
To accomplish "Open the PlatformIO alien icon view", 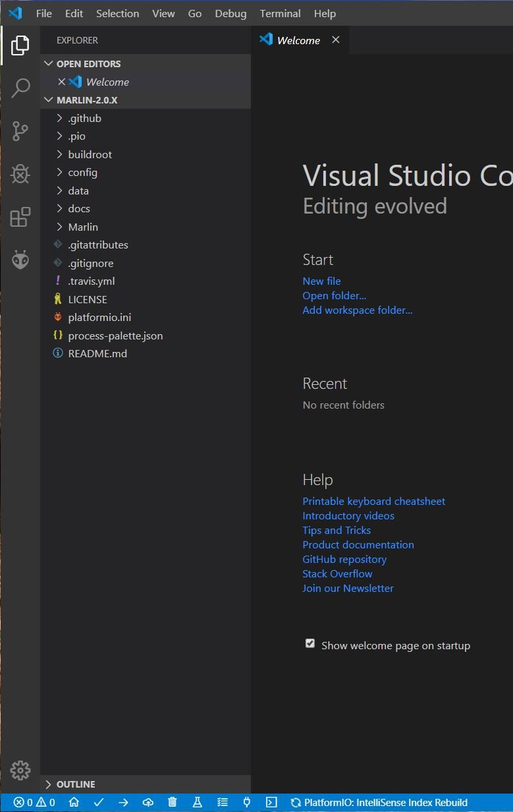I will click(x=20, y=260).
